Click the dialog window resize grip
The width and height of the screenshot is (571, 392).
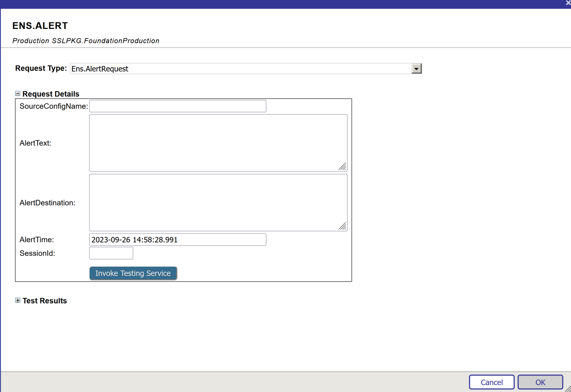coord(568,389)
